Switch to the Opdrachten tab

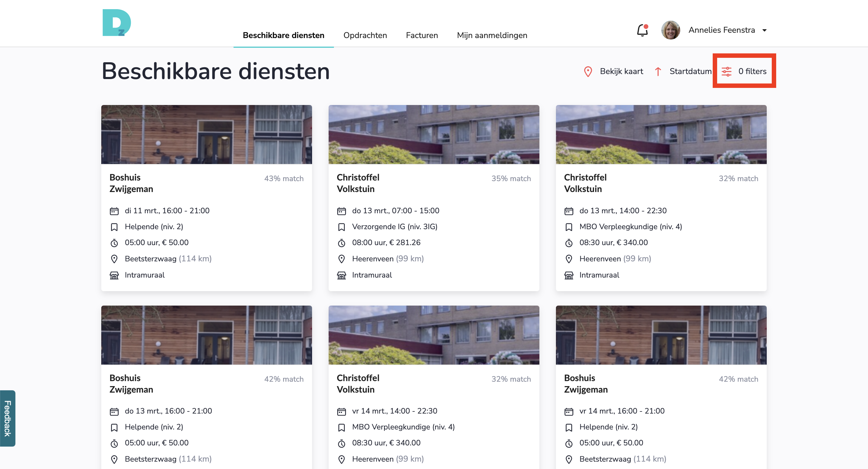click(x=365, y=35)
